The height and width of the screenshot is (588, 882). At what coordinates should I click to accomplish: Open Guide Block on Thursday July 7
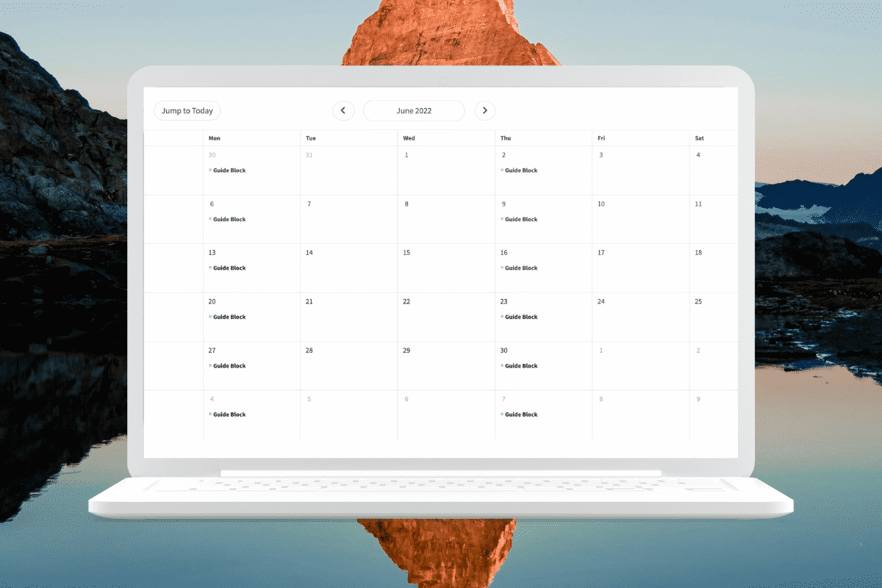click(x=520, y=415)
